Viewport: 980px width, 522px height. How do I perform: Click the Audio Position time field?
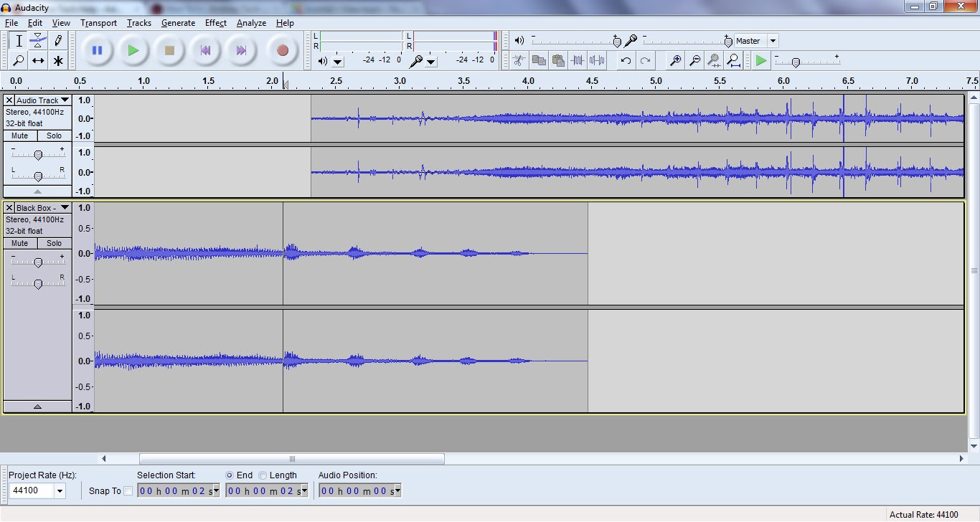(x=359, y=491)
